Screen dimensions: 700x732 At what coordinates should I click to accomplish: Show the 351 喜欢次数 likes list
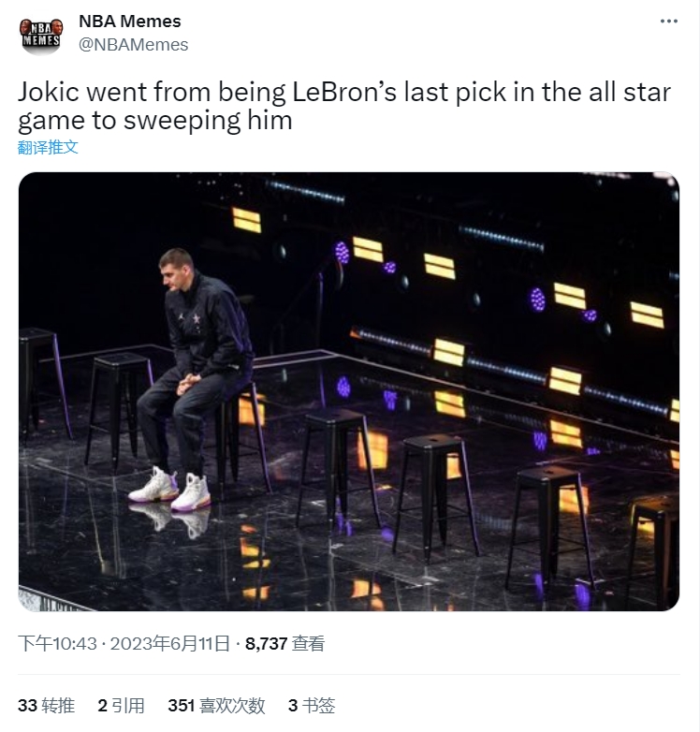(216, 705)
